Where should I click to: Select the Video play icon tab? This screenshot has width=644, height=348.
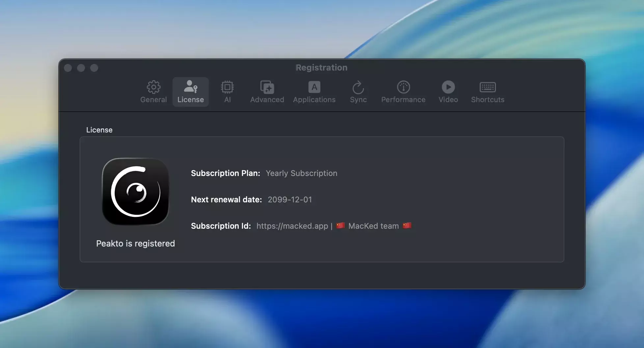pyautogui.click(x=448, y=88)
